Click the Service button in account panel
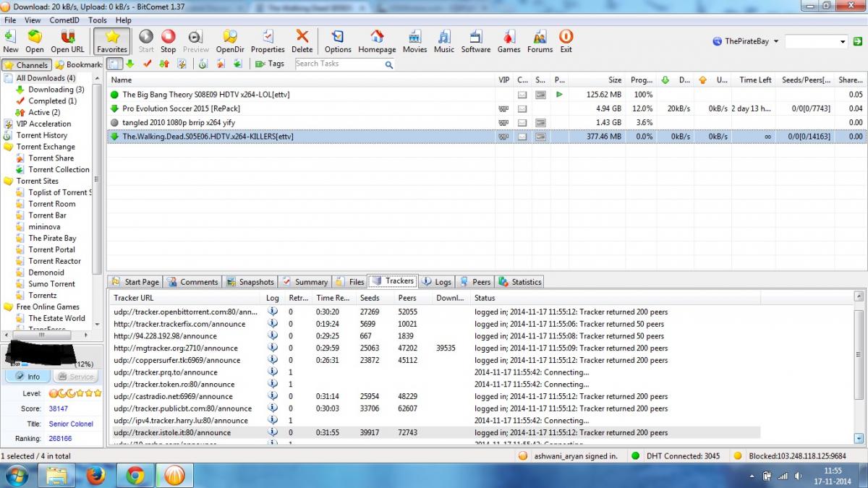 coord(75,377)
